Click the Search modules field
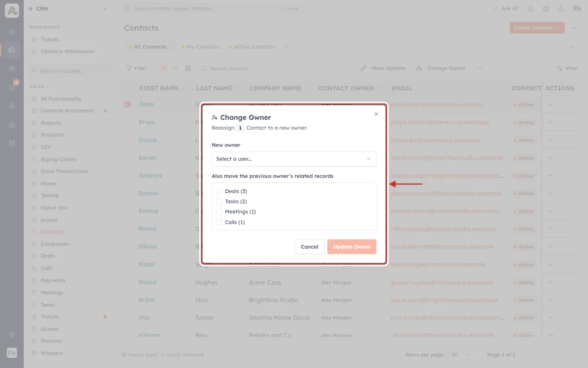The image size is (588, 368). [70, 71]
